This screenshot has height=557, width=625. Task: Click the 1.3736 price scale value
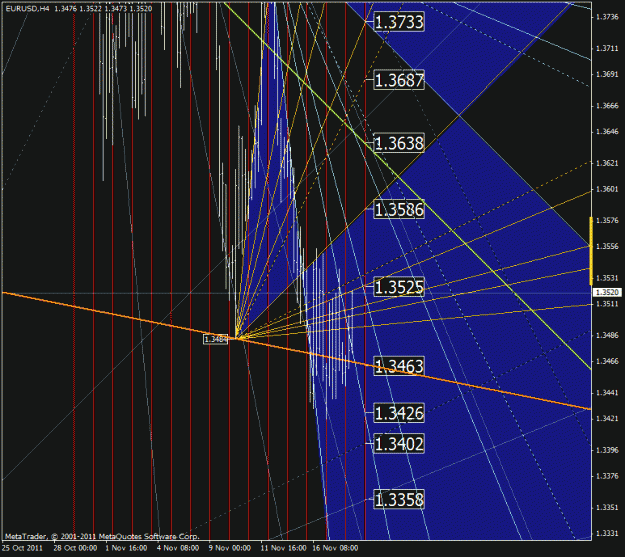tap(607, 17)
